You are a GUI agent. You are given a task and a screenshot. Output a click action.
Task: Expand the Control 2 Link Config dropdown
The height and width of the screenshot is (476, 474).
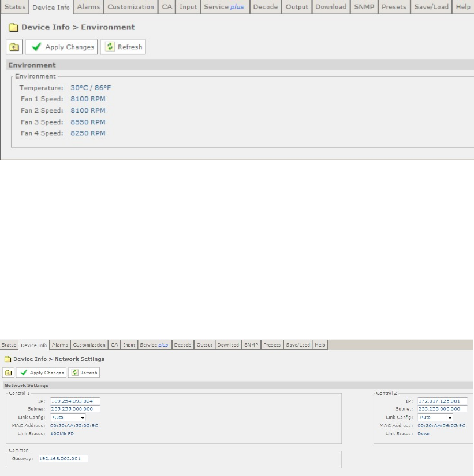pyautogui.click(x=435, y=417)
